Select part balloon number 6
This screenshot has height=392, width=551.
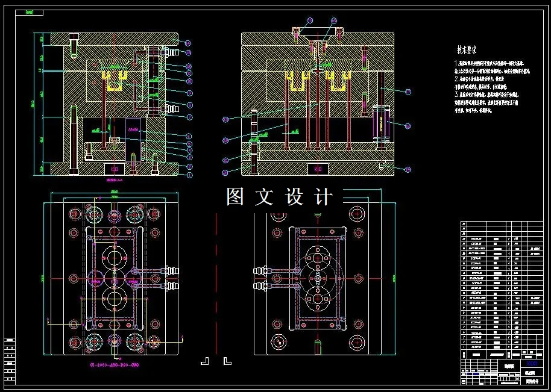coord(189,136)
